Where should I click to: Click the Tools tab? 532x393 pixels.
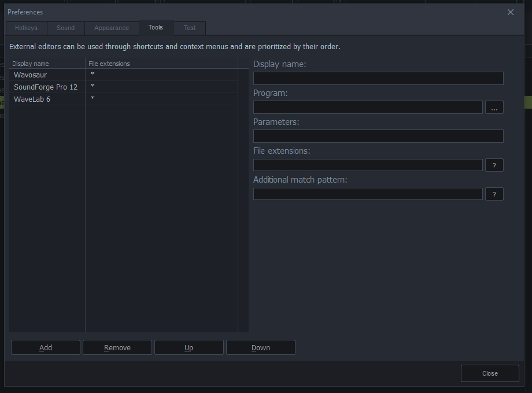[156, 27]
